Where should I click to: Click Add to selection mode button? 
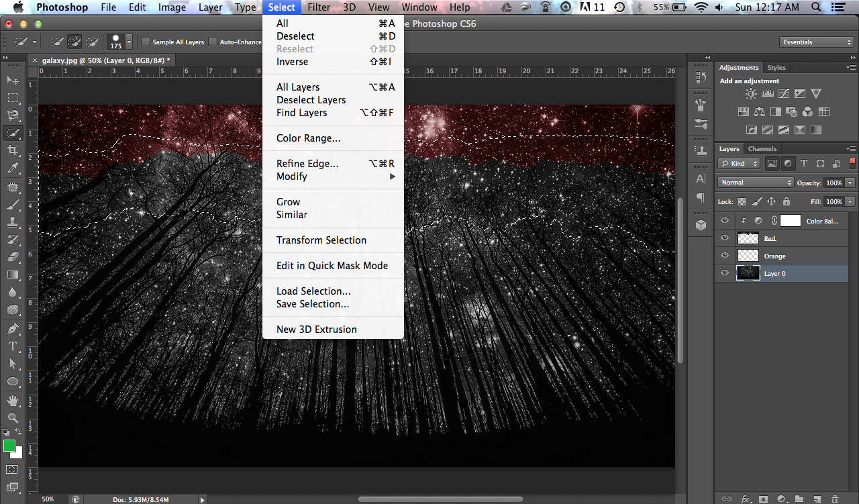(x=74, y=42)
